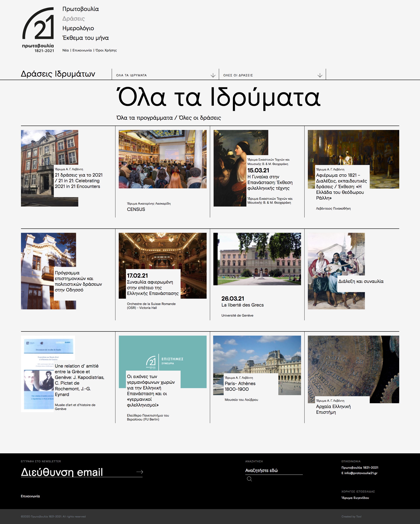Click the library lecture hall thumbnail

[163, 159]
